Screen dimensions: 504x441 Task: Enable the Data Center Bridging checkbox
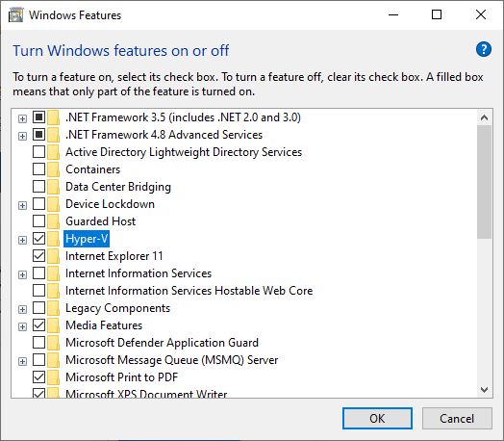[x=38, y=186]
